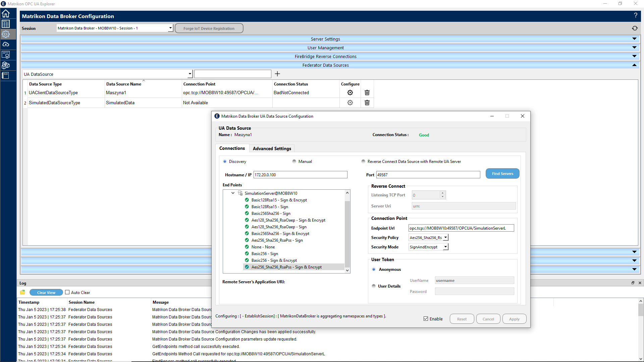This screenshot has width=644, height=362.
Task: Open the cubes model sidebar icon
Action: 6,65
